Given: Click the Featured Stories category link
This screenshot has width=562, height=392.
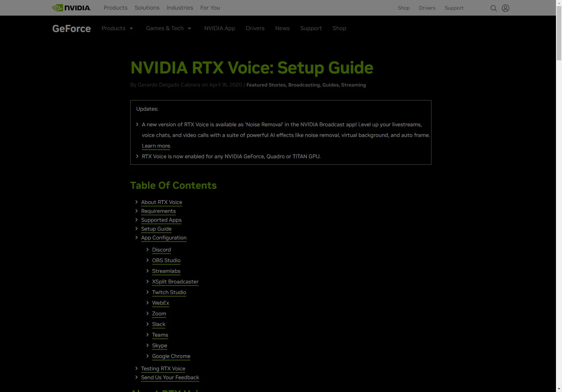Looking at the screenshot, I should 266,85.
